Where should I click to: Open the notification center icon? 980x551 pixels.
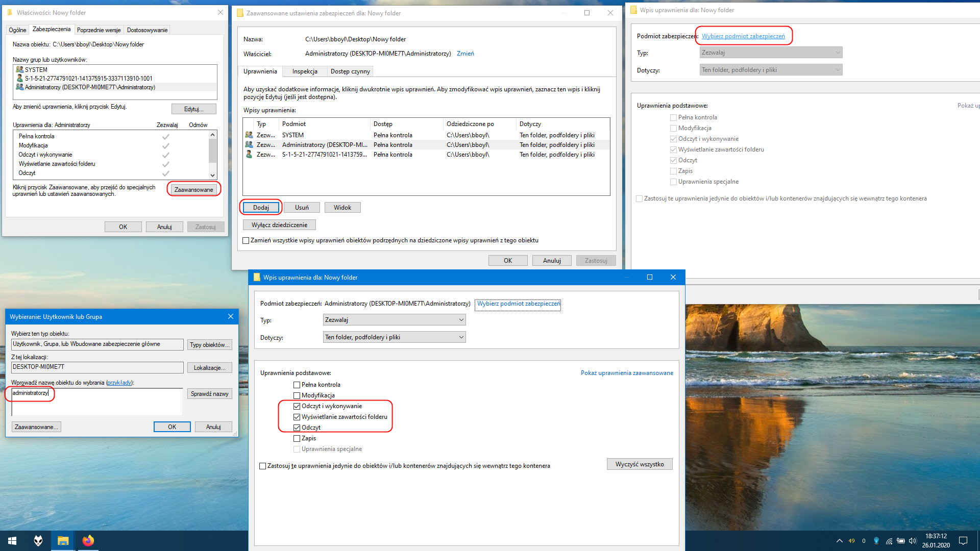(963, 541)
